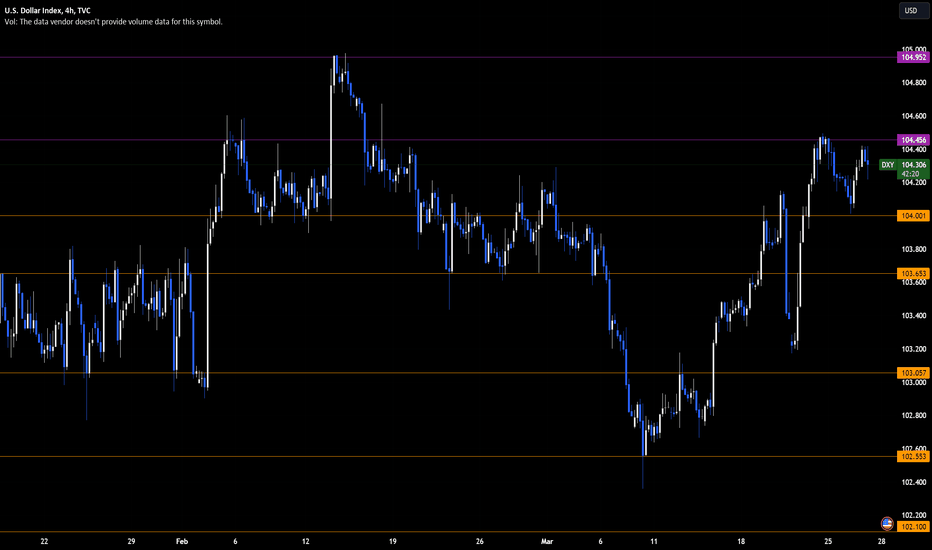Select the orange 103.653 level label

pyautogui.click(x=913, y=274)
